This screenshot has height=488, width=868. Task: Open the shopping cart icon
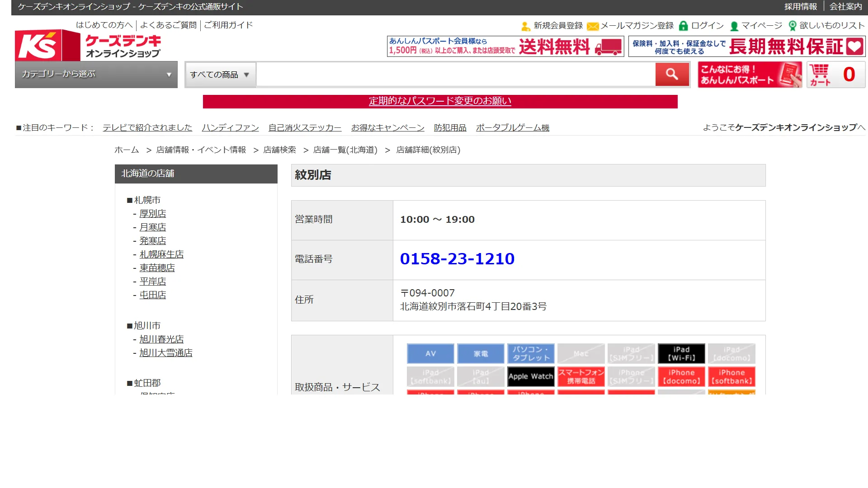pos(836,75)
